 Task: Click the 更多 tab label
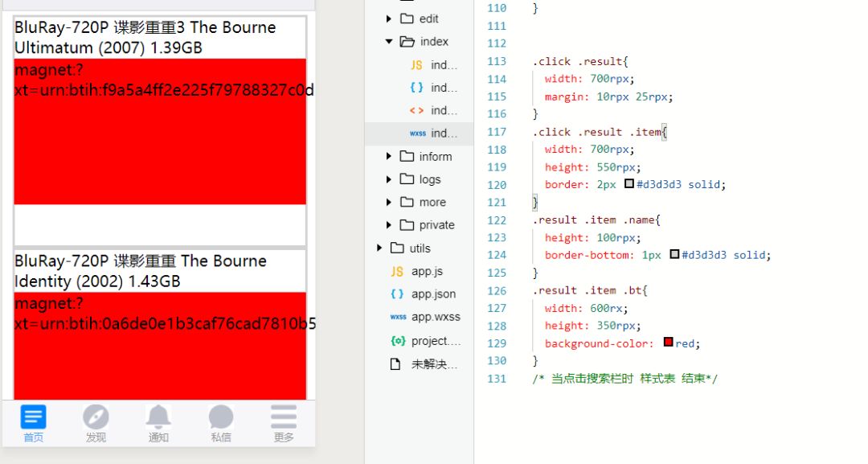click(x=284, y=437)
